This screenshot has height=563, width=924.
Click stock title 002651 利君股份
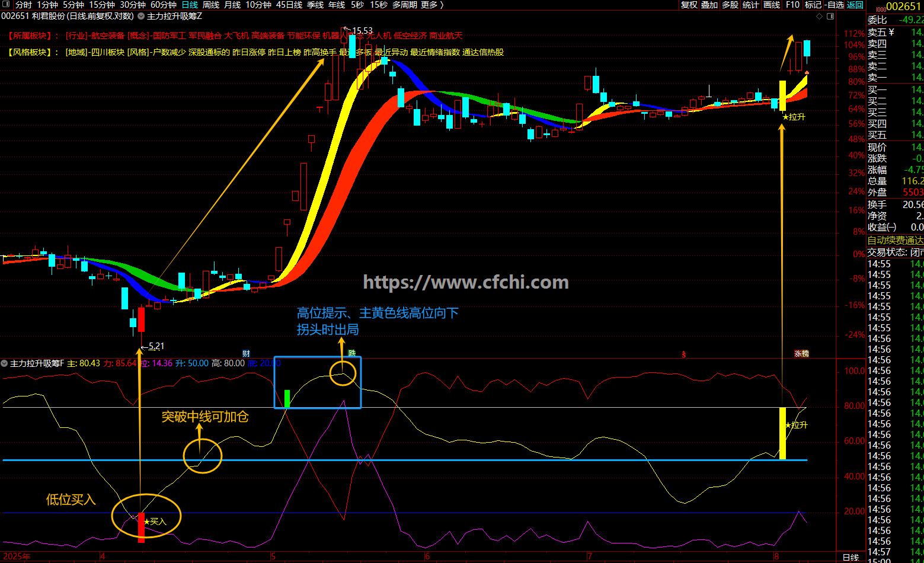pos(33,17)
